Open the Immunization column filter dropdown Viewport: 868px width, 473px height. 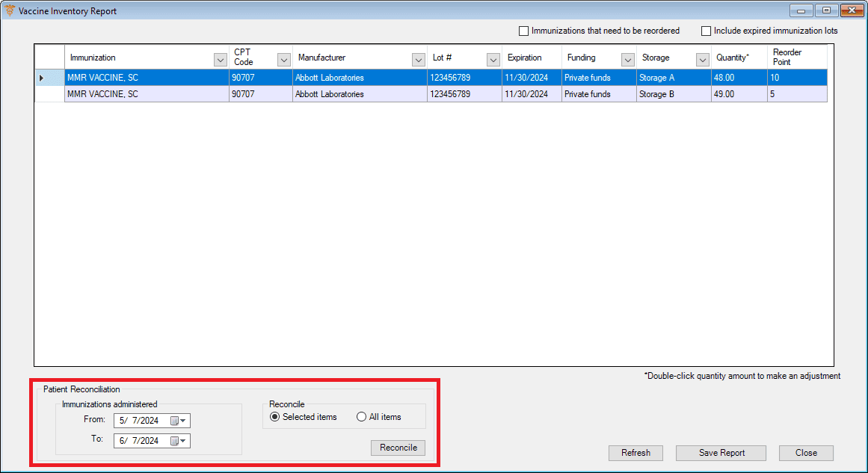pos(221,60)
